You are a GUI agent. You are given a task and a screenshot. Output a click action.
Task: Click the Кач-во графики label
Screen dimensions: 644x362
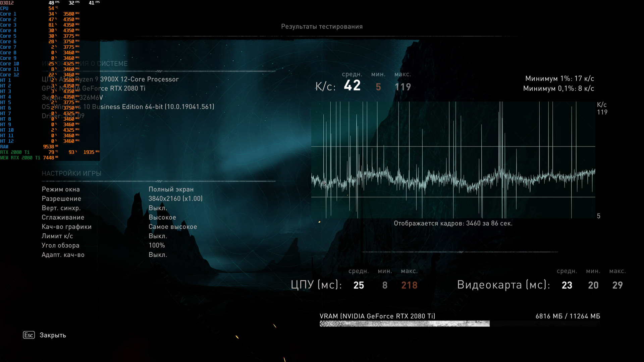pyautogui.click(x=66, y=227)
